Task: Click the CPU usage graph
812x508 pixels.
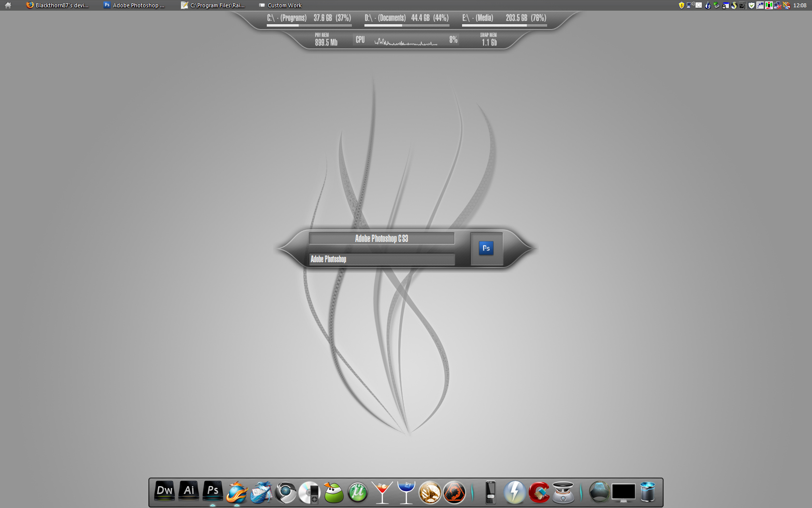Action: (406, 42)
